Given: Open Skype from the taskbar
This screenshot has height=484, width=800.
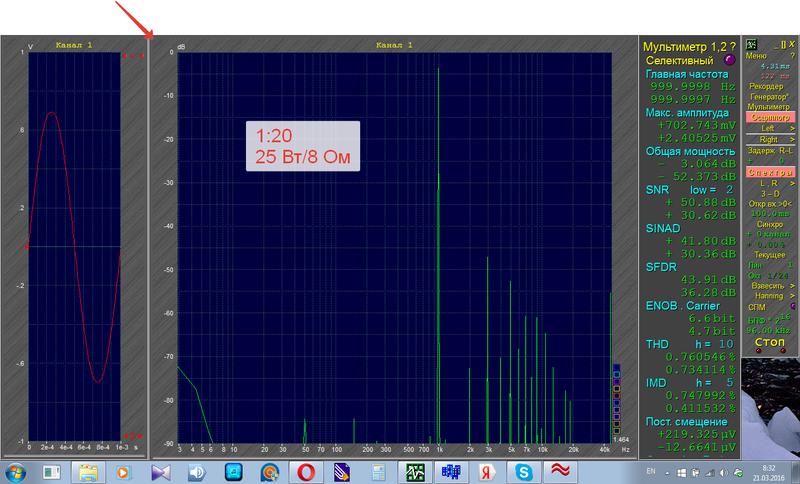Looking at the screenshot, I should click(x=523, y=472).
